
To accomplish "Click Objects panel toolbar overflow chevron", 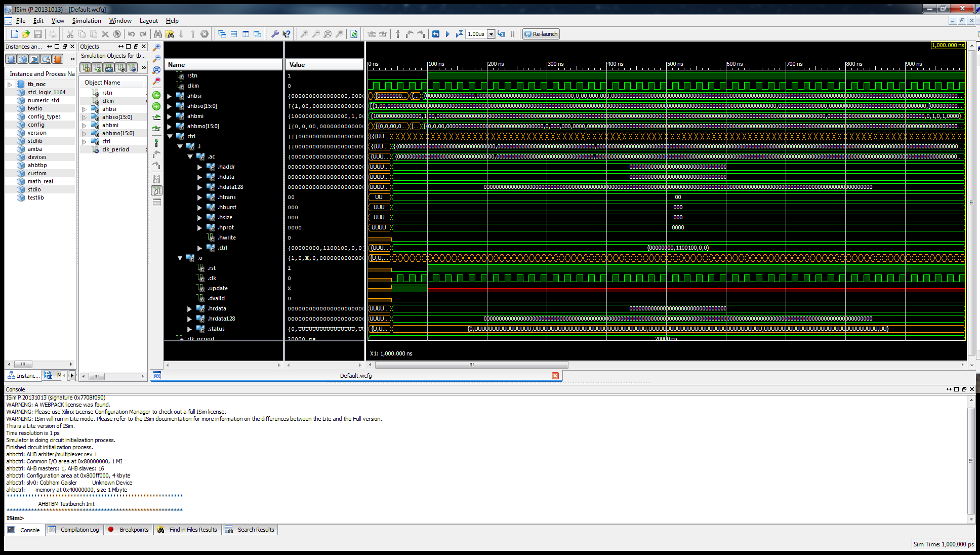I will tap(144, 67).
